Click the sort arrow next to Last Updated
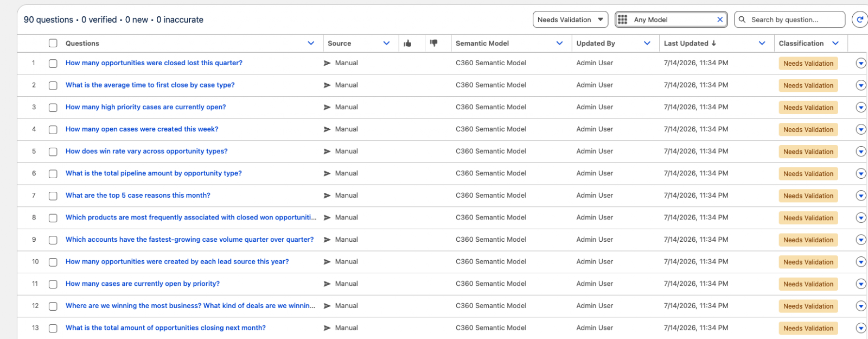Screen dimensions: 868x339 [x=714, y=43]
